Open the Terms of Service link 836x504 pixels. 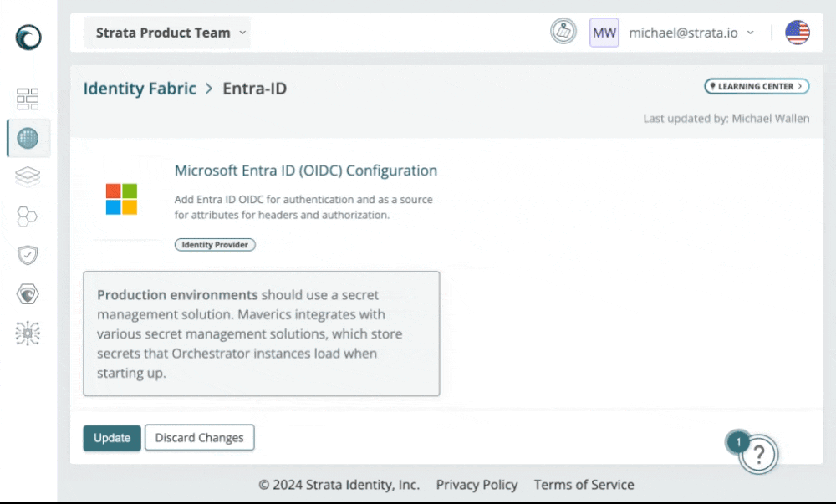[584, 485]
